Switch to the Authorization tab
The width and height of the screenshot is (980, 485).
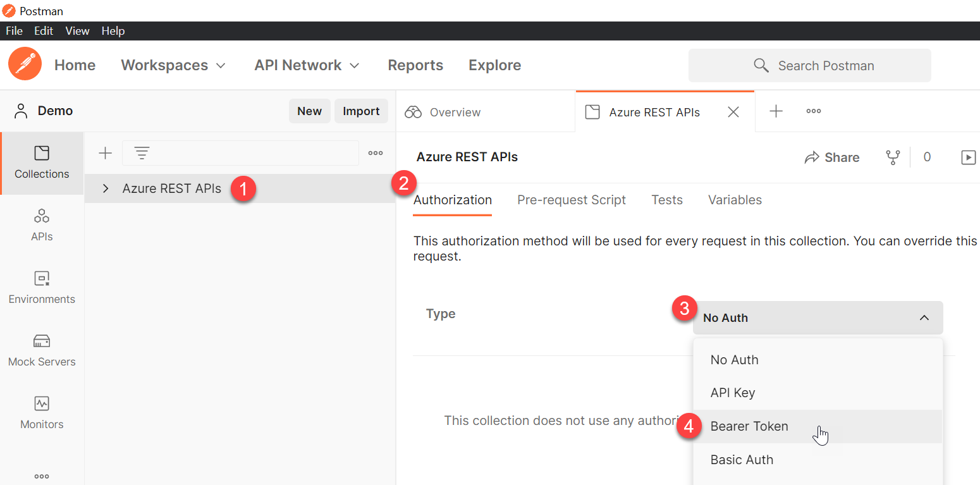pos(453,200)
